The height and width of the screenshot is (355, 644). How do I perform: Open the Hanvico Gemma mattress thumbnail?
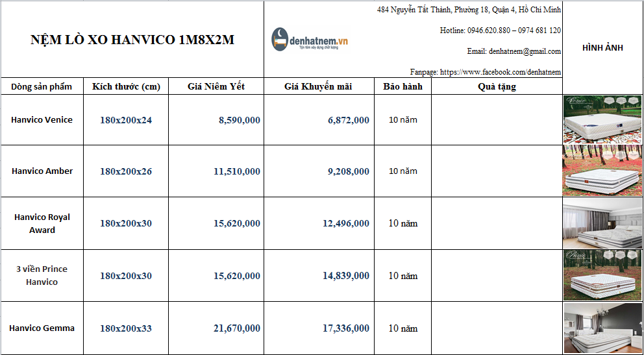[x=602, y=328]
